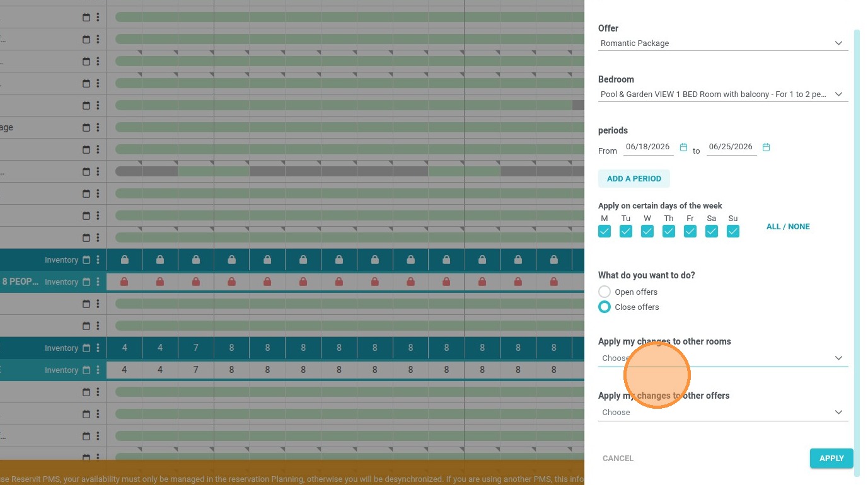Click calendar icon in the row ending 'age'
Screen dimensions: 868x485
[86, 127]
